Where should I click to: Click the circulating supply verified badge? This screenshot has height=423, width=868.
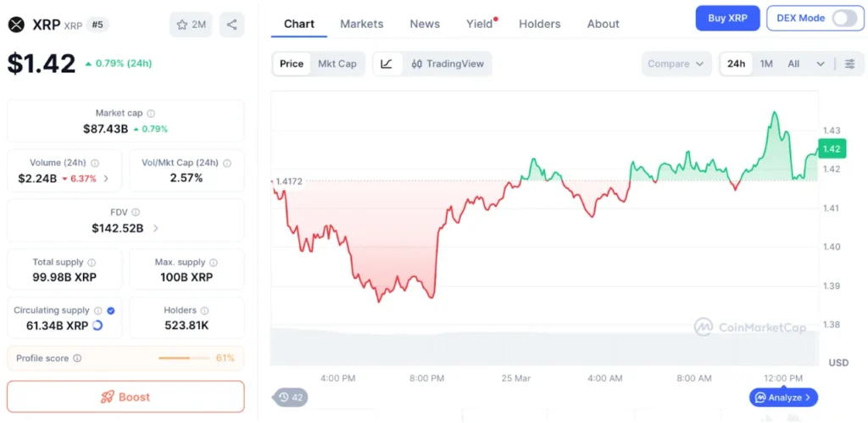[111, 310]
